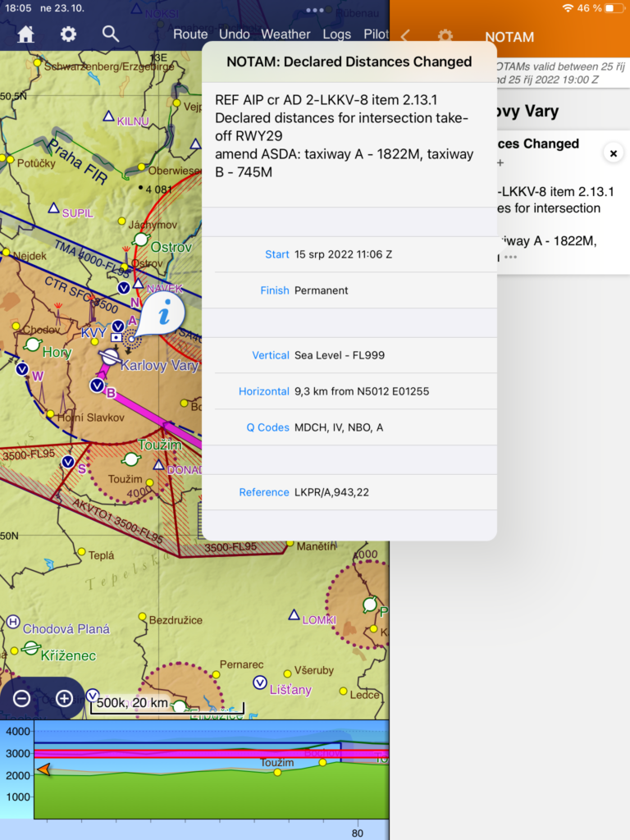The image size is (630, 840).
Task: Zoom out the map with minus button
Action: [22, 699]
